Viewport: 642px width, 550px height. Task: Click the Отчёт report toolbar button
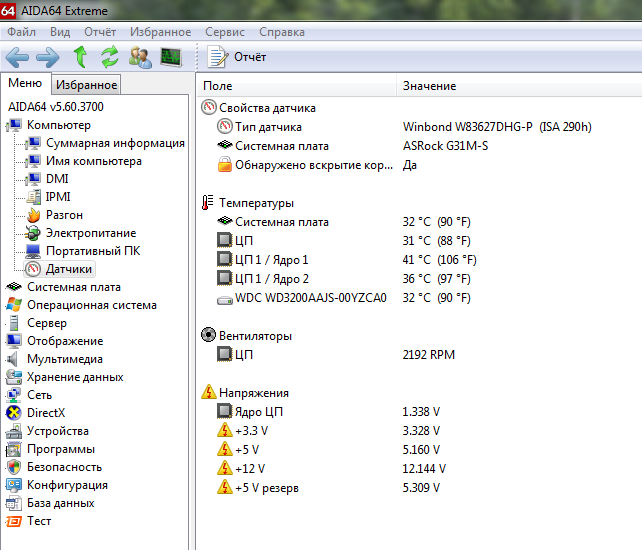click(237, 57)
